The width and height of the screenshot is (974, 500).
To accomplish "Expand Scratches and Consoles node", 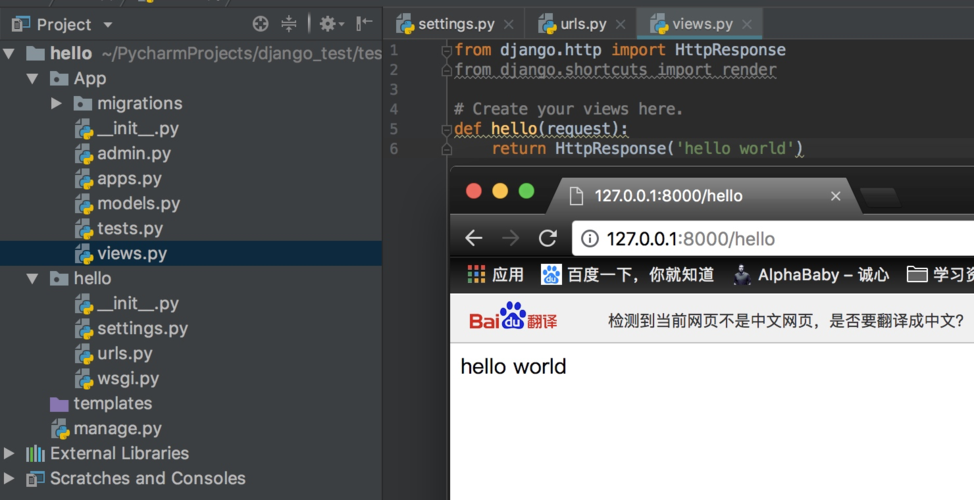I will pos(9,478).
